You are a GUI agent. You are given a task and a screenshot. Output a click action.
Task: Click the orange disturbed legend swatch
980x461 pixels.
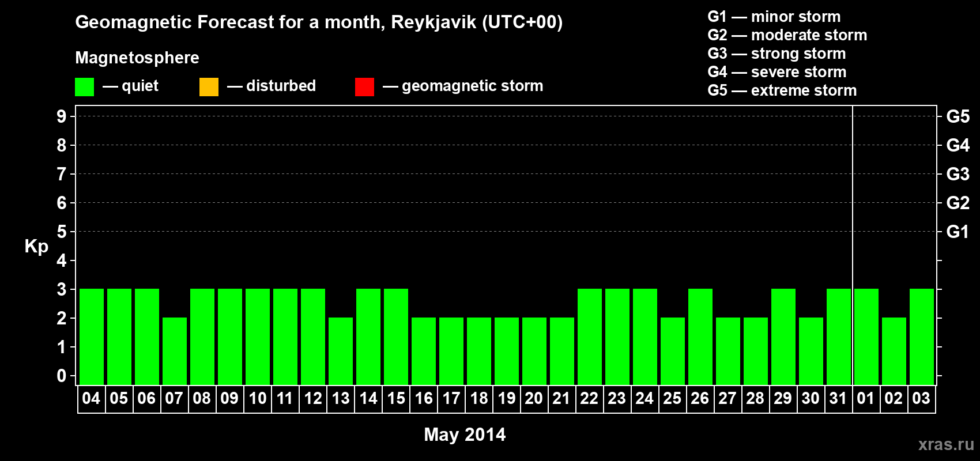pyautogui.click(x=209, y=87)
